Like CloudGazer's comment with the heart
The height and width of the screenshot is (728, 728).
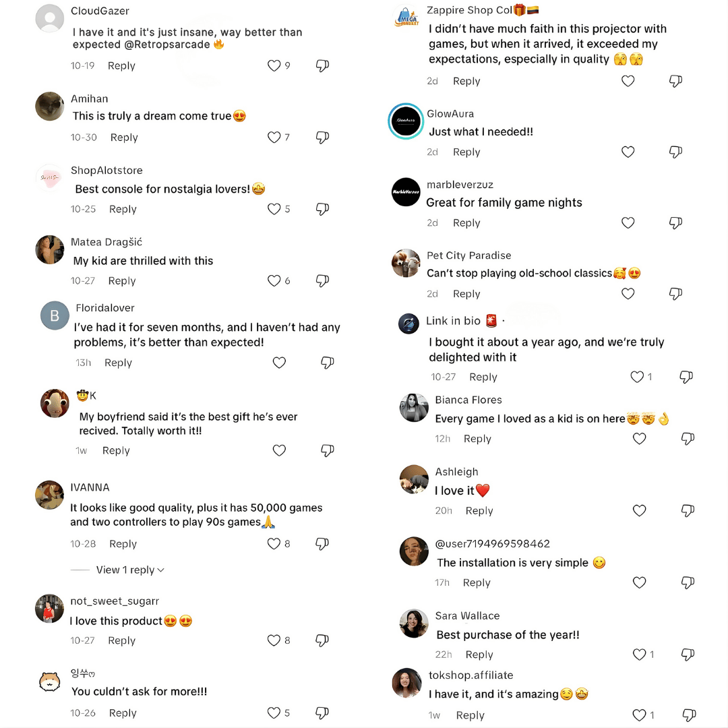coord(274,65)
